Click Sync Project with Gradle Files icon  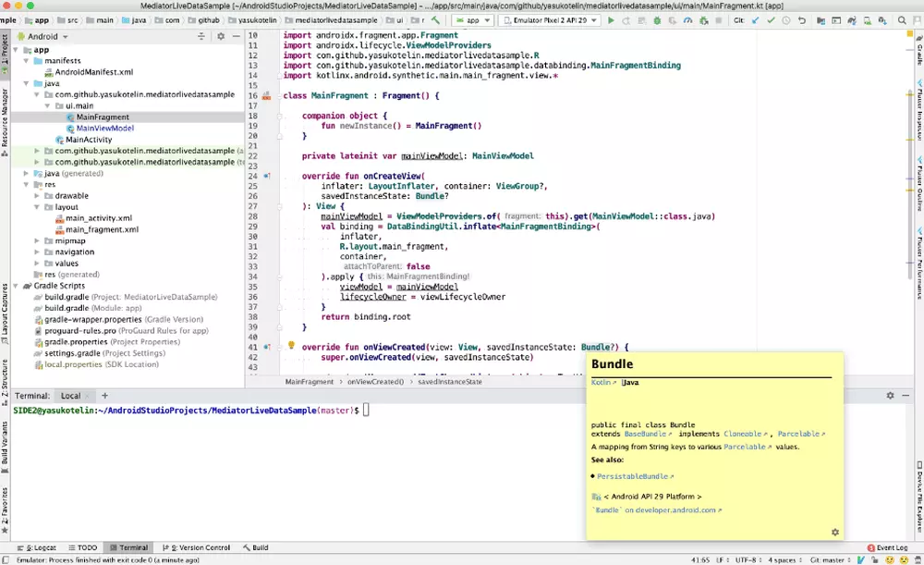[x=852, y=20]
